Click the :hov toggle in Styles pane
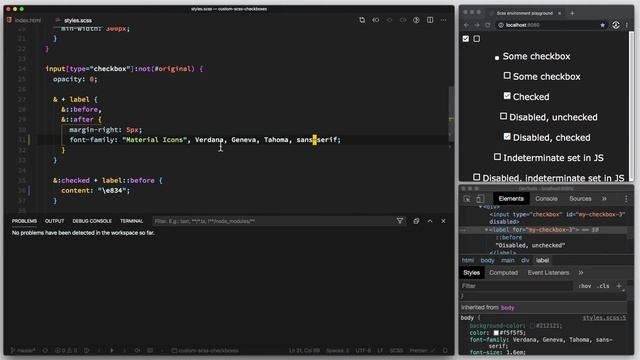 click(584, 286)
